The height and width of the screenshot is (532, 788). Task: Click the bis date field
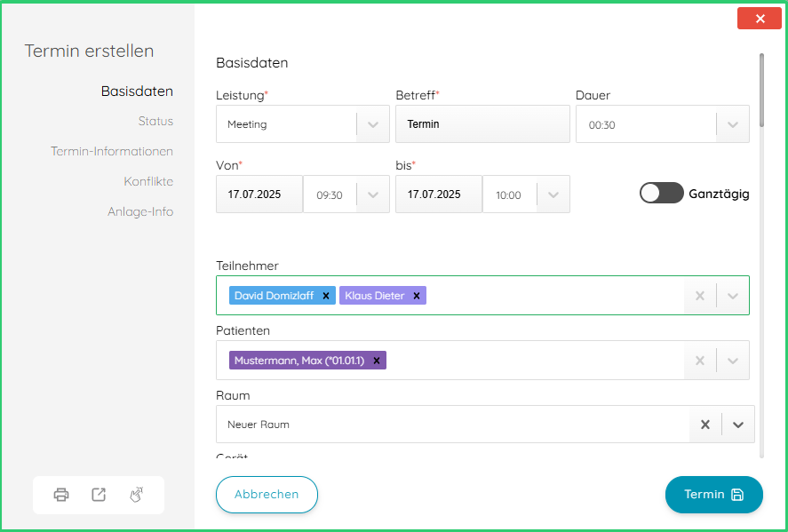(439, 195)
